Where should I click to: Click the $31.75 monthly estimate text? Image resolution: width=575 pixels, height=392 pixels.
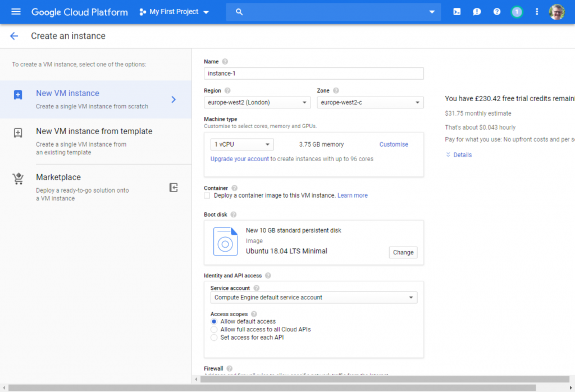click(478, 113)
